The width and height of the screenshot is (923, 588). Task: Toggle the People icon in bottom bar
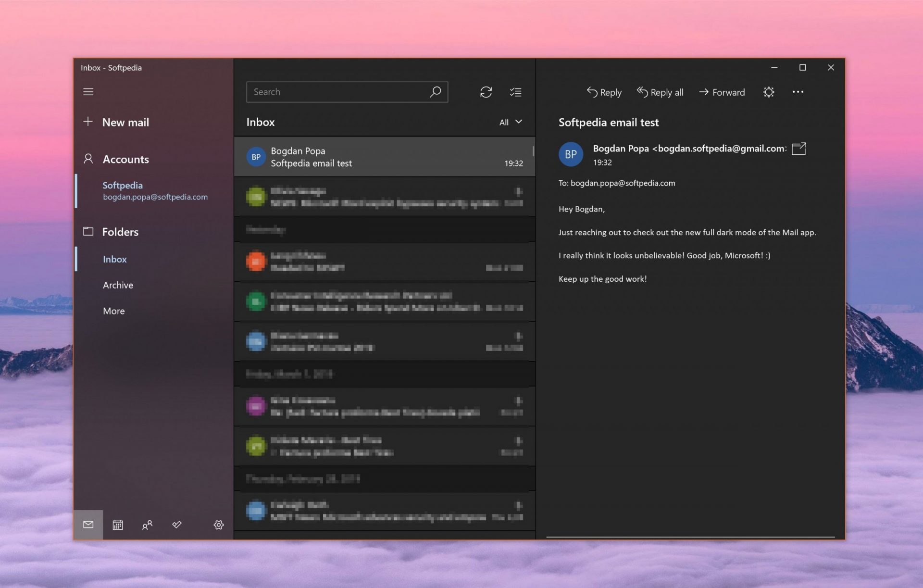(147, 524)
